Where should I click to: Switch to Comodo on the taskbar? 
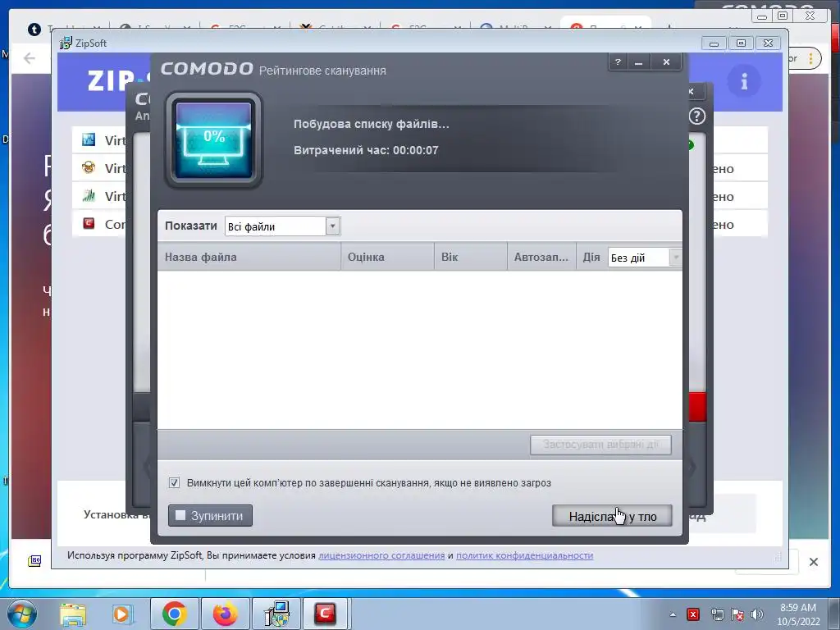(x=326, y=614)
